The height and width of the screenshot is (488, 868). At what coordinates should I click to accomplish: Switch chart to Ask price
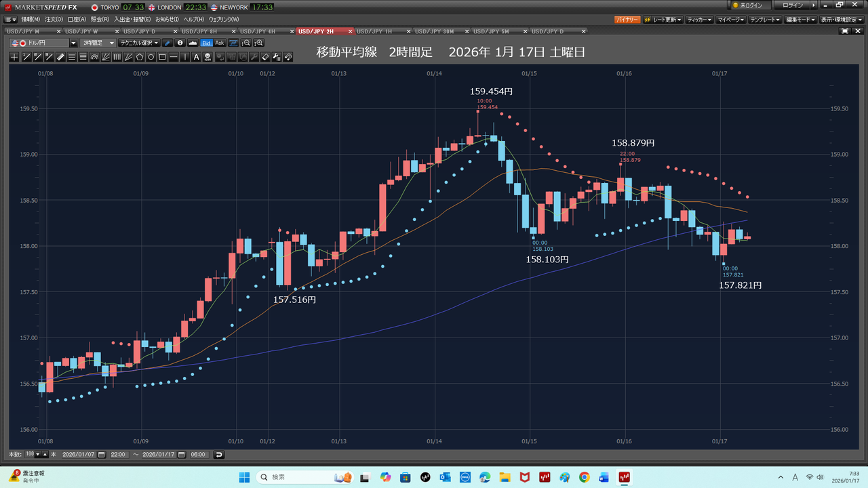pyautogui.click(x=219, y=43)
